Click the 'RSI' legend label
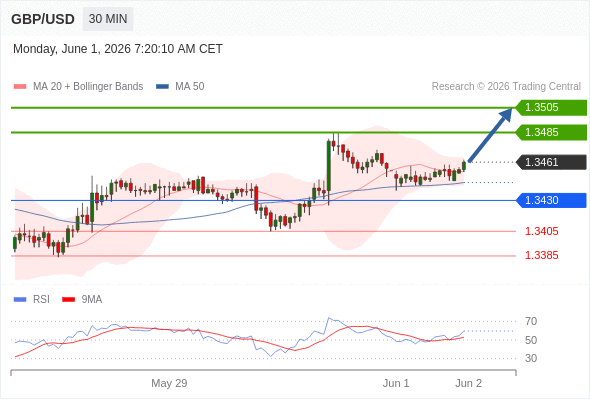 pos(41,300)
